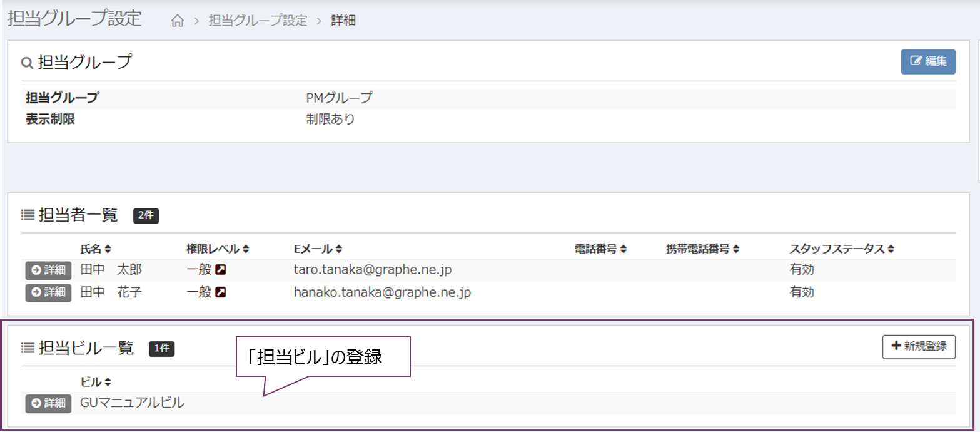The width and height of the screenshot is (980, 432).
Task: Open details for 田中 花子
Action: (48, 292)
